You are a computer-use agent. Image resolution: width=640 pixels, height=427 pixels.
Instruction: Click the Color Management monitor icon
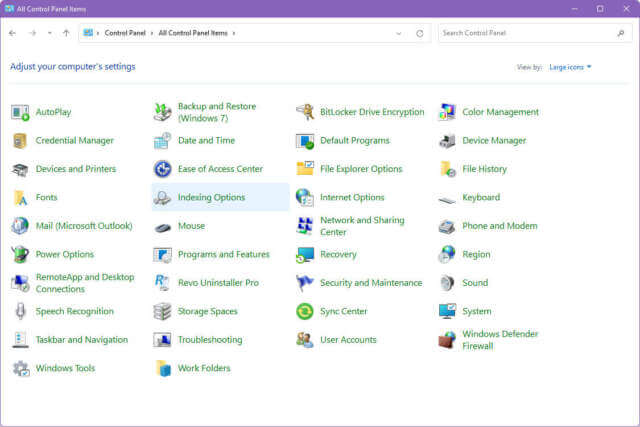coord(447,112)
